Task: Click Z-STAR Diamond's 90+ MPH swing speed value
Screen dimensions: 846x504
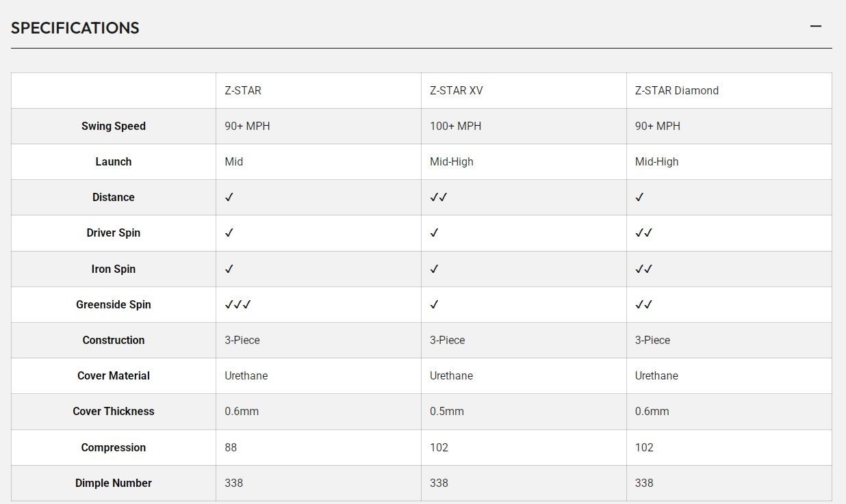Action: 658,126
